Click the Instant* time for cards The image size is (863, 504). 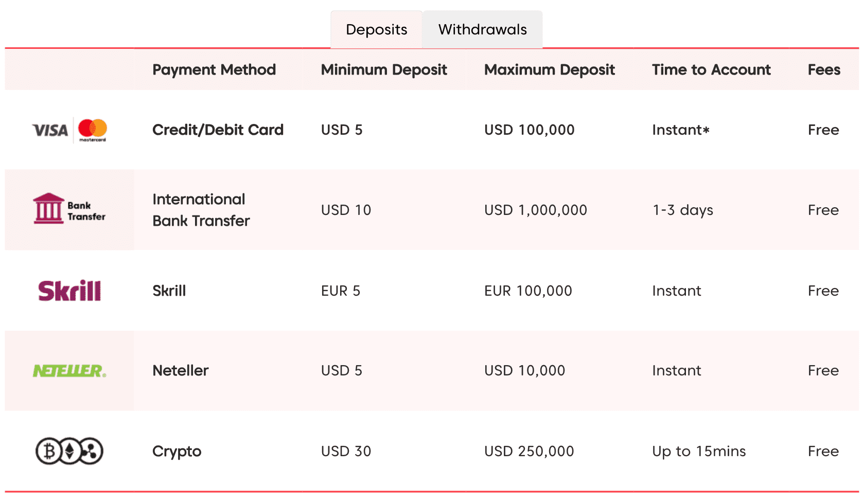tap(681, 130)
